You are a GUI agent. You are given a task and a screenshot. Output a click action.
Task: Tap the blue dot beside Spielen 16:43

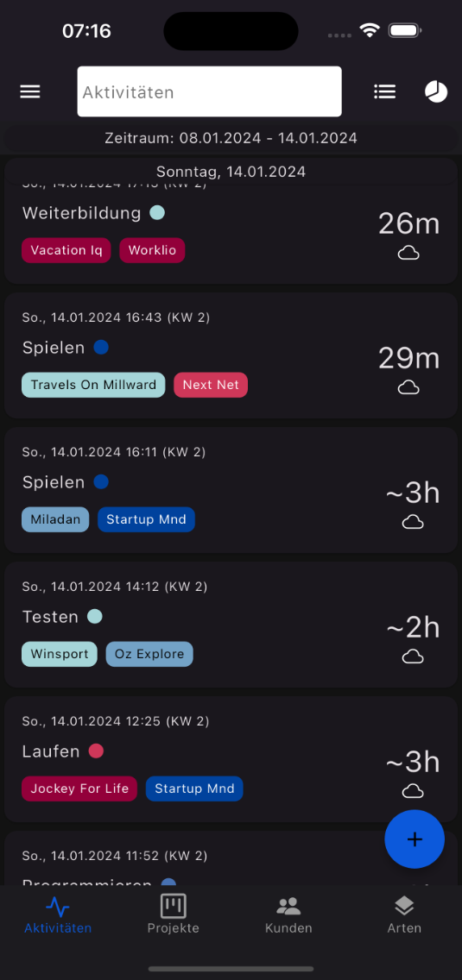(x=101, y=348)
